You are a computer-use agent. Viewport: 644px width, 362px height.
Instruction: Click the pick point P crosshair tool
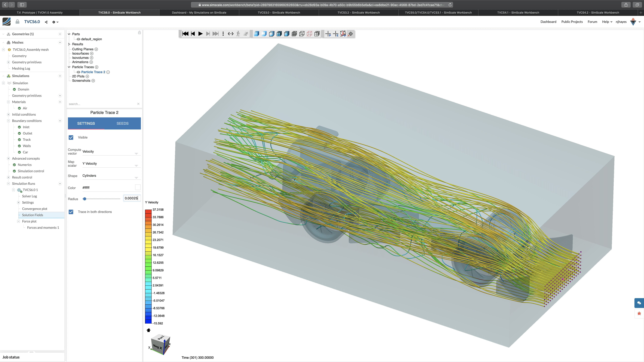coord(328,34)
